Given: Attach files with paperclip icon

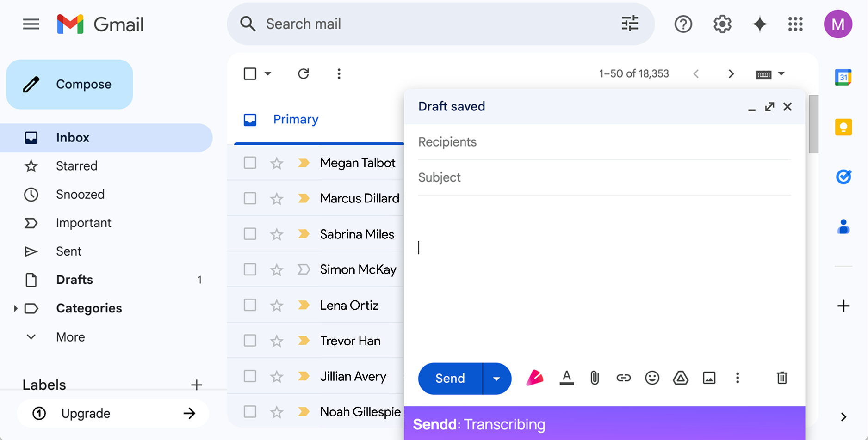Looking at the screenshot, I should 595,378.
